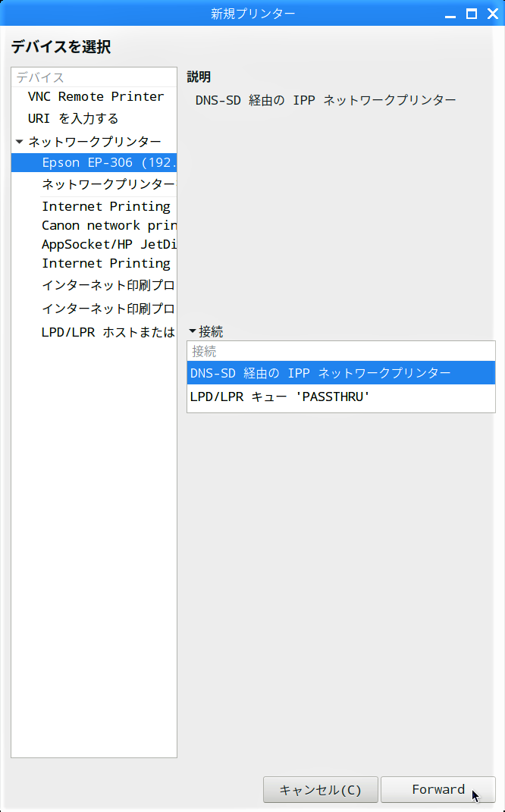The height and width of the screenshot is (812, 505).
Task: Click the Forward button
Action: coord(438,789)
